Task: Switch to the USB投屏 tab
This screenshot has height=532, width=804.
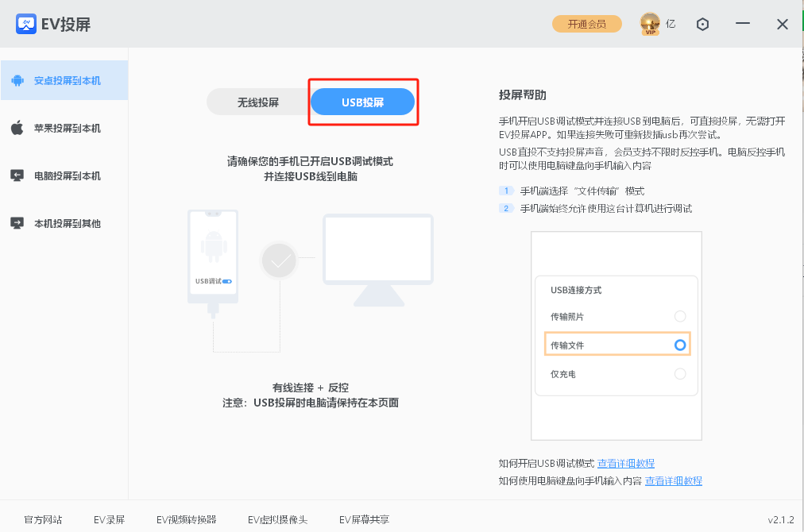Action: [x=363, y=102]
